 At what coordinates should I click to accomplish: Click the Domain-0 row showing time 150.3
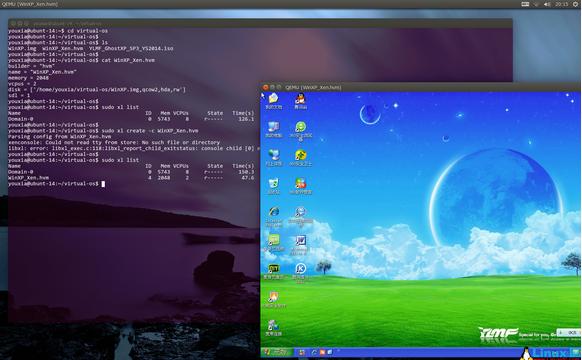(x=131, y=172)
